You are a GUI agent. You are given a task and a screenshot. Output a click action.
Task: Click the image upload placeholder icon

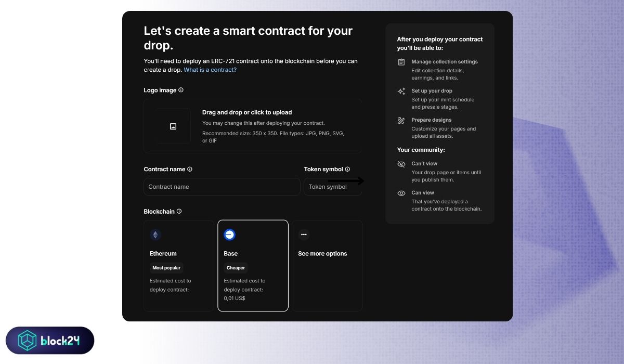coord(173,126)
